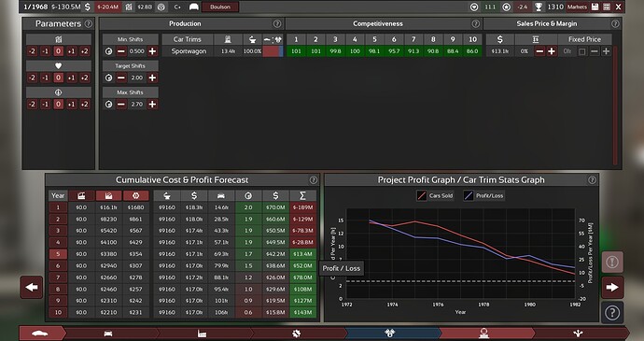The height and width of the screenshot is (341, 644).
Task: Open the car model stage tab in bottom bar
Action: click(40, 334)
